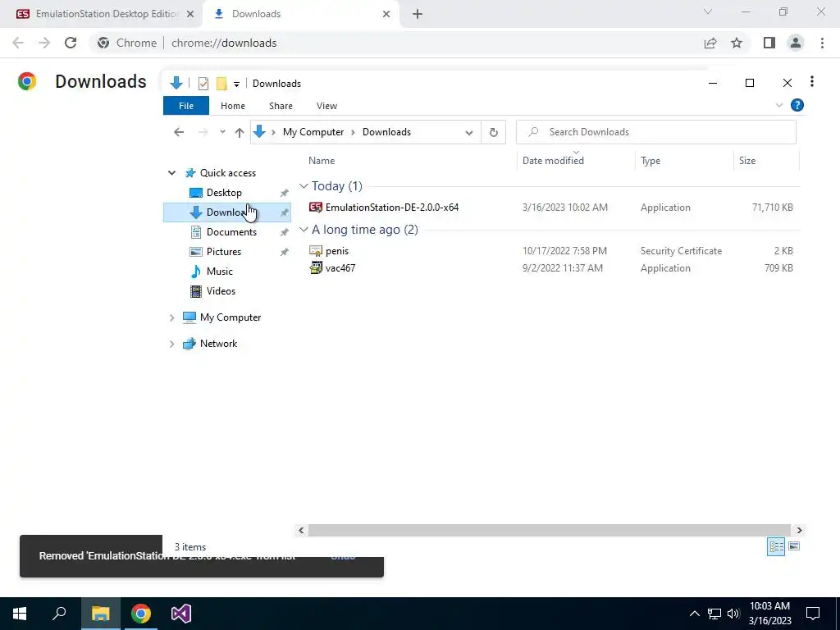Switch to details view icon
840x630 pixels.
[x=776, y=546]
